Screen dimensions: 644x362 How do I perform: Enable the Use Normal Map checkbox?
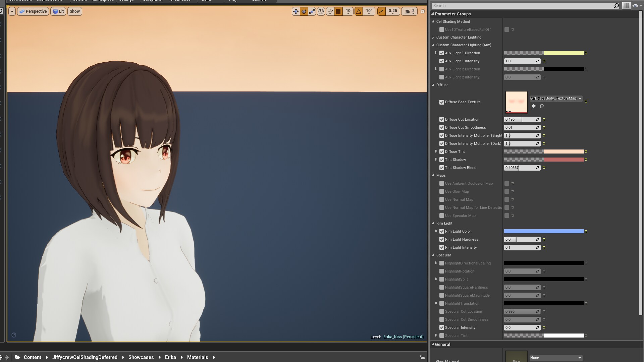point(442,199)
